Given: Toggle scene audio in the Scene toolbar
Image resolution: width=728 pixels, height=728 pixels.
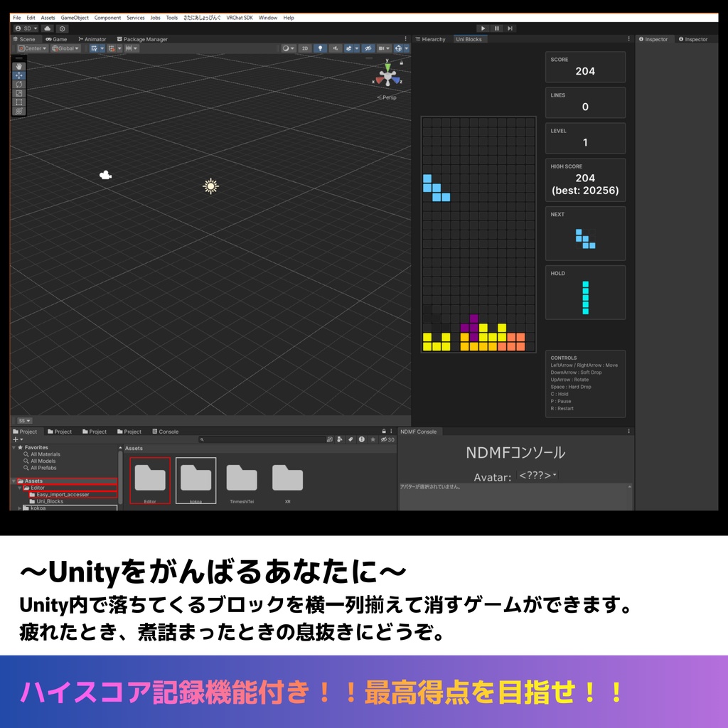Looking at the screenshot, I should click(336, 48).
